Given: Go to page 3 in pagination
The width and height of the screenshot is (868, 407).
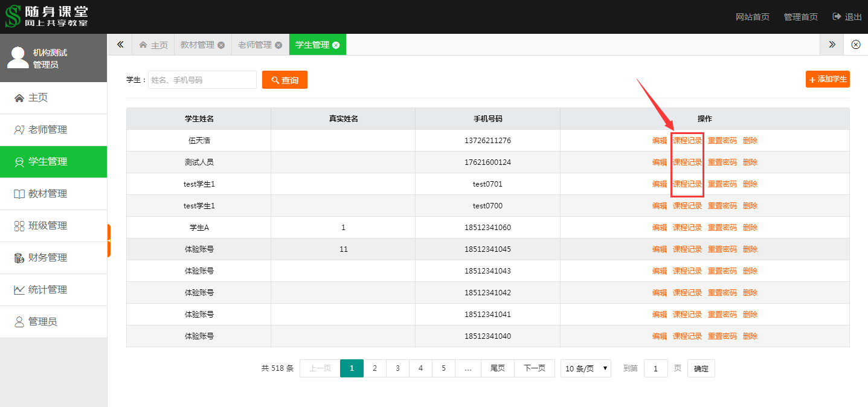Looking at the screenshot, I should 397,368.
